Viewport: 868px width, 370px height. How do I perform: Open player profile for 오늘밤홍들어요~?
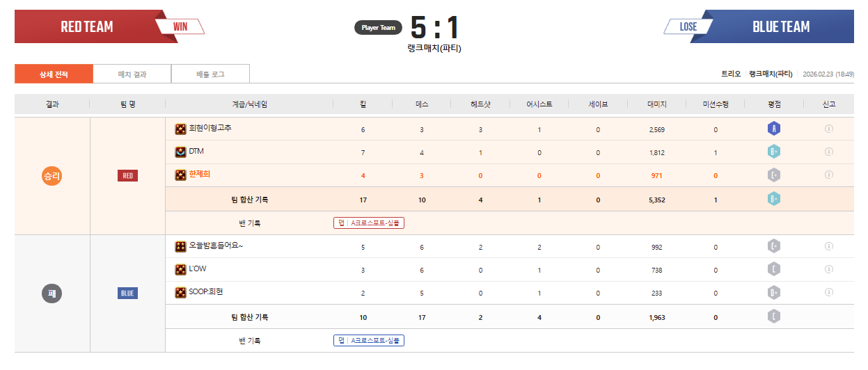click(x=216, y=246)
